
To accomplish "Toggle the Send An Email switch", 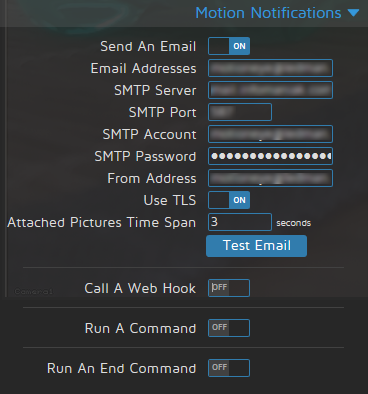I will (x=229, y=46).
